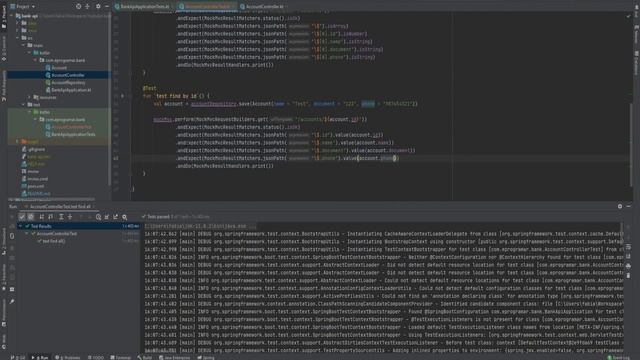Image resolution: width=640 pixels, height=360 pixels.
Task: Select the README.md file
Action: click(x=36, y=193)
